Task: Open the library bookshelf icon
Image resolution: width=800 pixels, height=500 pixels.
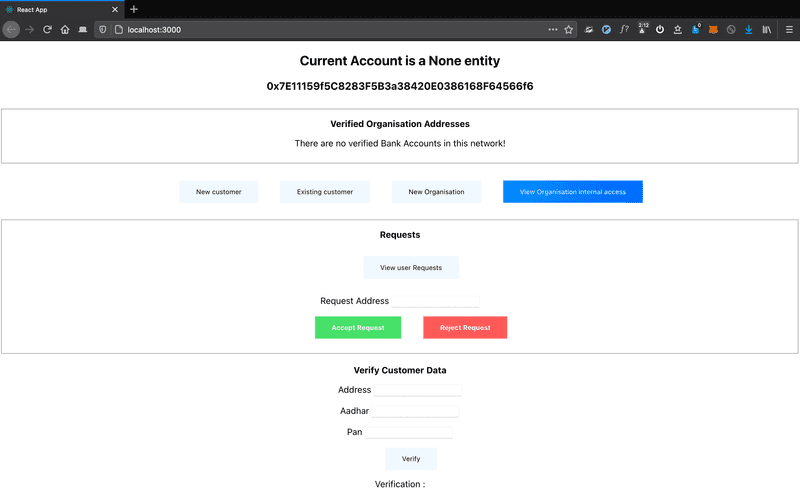Action: pos(767,30)
